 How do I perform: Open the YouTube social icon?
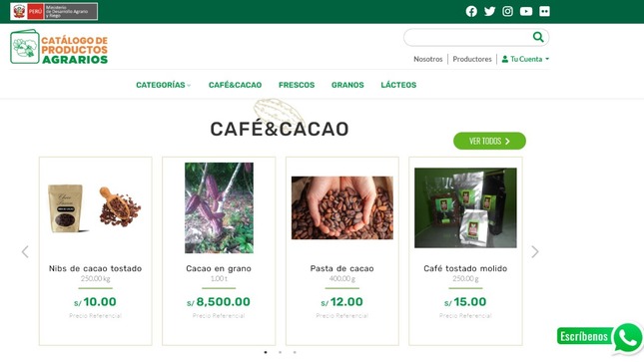(526, 12)
